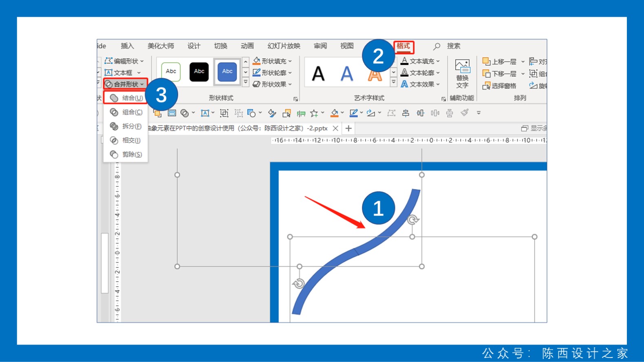This screenshot has height=362, width=644.
Task: Click the rotate icon in quick toolbar
Action: pyautogui.click(x=371, y=113)
